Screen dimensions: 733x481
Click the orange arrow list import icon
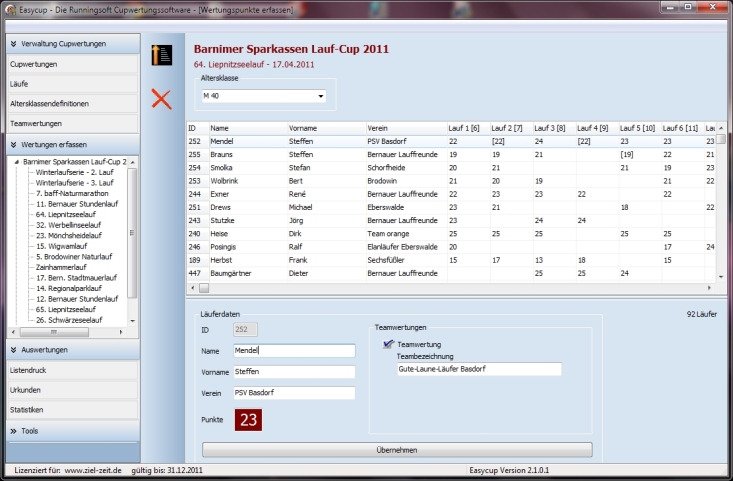point(161,55)
